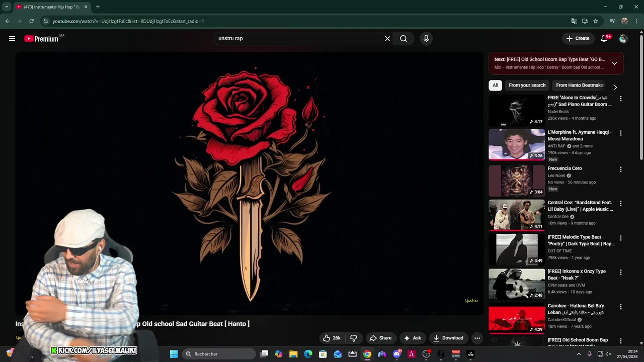
Task: Open Discord from taskbar
Action: [x=397, y=354]
